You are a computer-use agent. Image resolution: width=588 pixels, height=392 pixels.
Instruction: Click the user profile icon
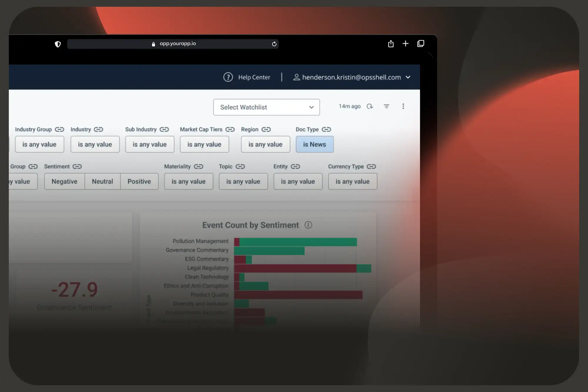pos(296,77)
